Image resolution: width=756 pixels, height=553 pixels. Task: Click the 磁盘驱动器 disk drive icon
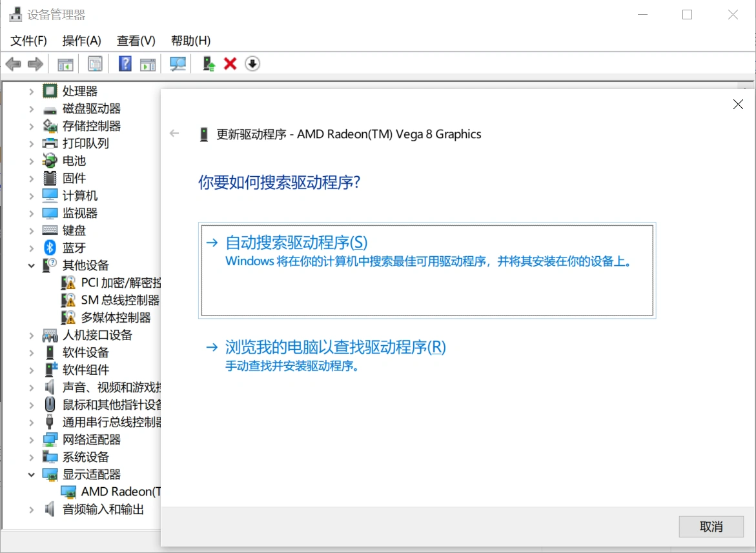point(50,109)
